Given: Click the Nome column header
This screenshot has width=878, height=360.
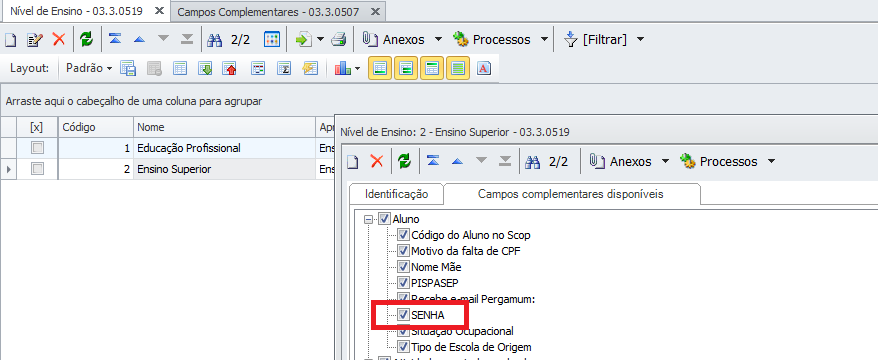Looking at the screenshot, I should pos(225,127).
